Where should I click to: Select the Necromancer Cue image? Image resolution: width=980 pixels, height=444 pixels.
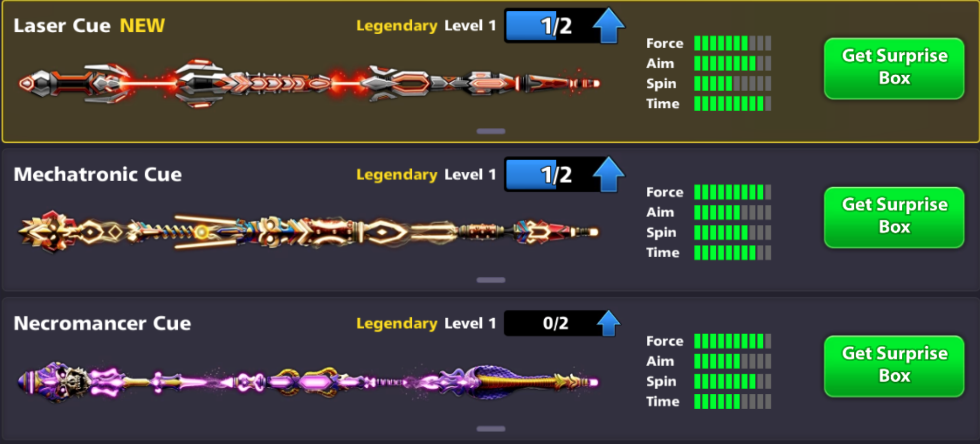[x=309, y=382]
